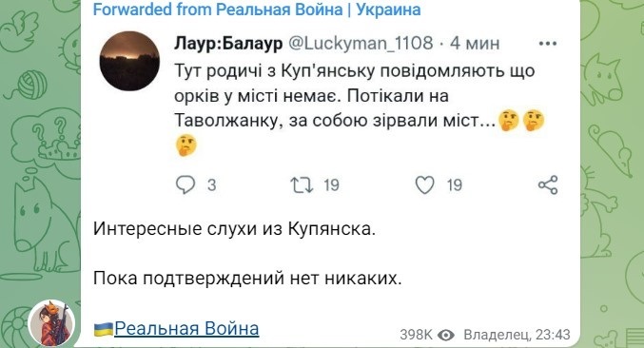The image size is (644, 348).
Task: Click the views eye icon
Action: tap(445, 336)
